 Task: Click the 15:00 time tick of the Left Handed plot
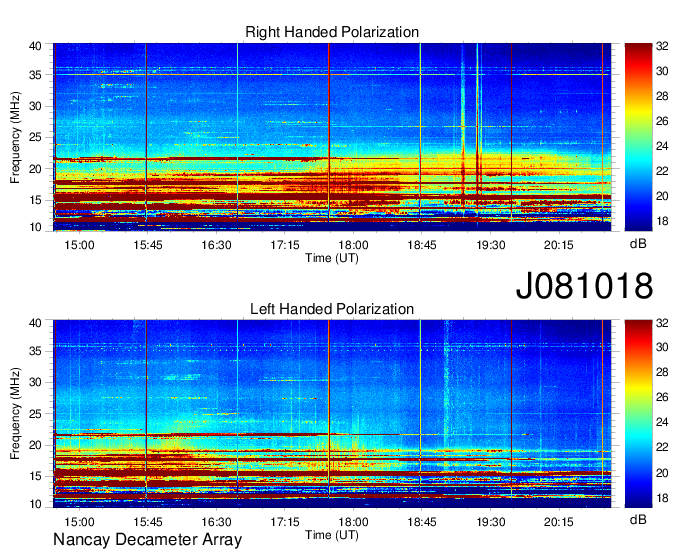point(79,522)
